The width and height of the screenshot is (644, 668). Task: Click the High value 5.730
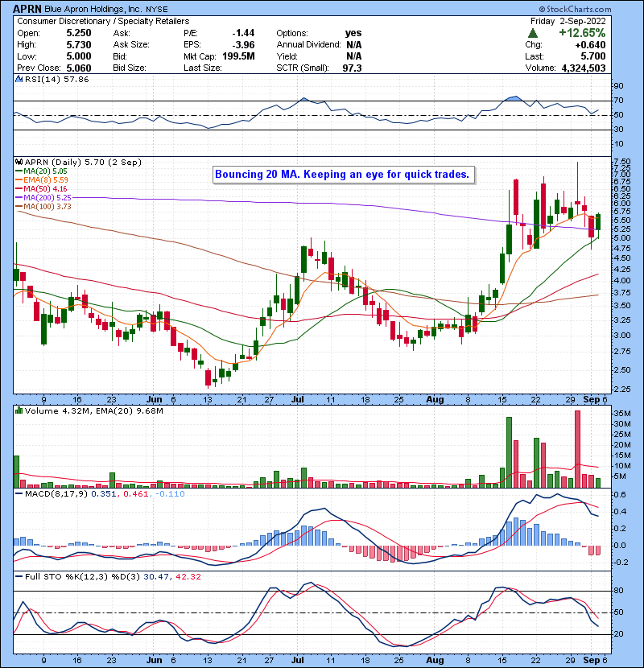pyautogui.click(x=78, y=45)
